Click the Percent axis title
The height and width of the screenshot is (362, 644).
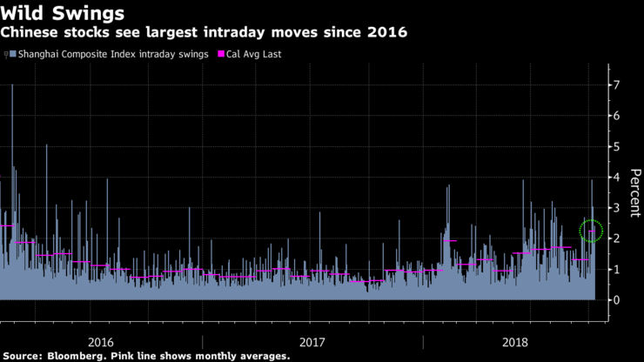tap(635, 192)
